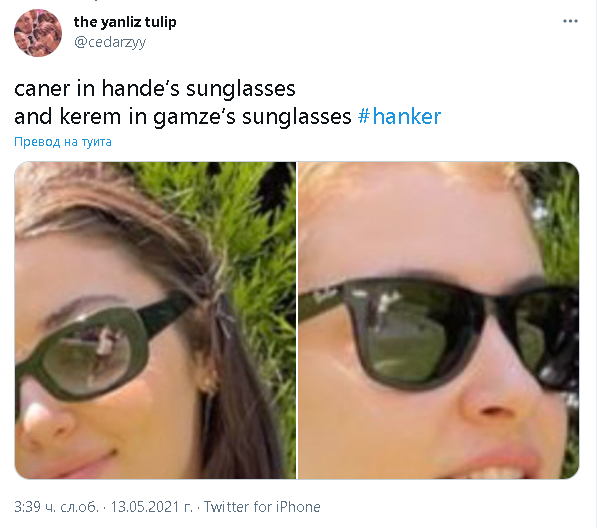Open the three-dot more options menu

click(570, 21)
